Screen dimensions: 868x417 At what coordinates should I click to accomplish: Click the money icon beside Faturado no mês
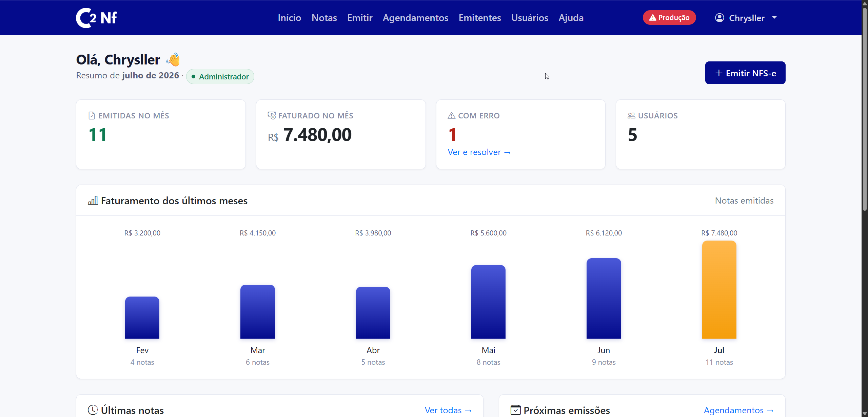tap(272, 116)
